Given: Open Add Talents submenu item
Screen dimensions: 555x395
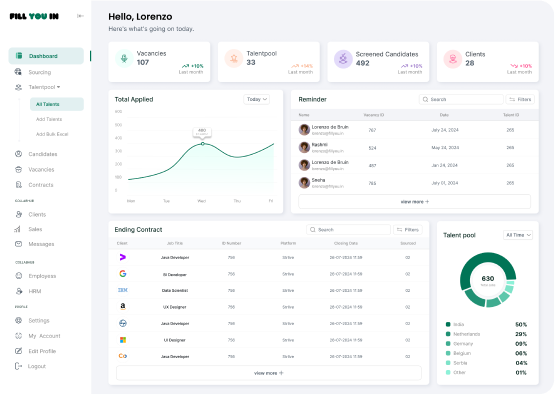Looking at the screenshot, I should (49, 119).
